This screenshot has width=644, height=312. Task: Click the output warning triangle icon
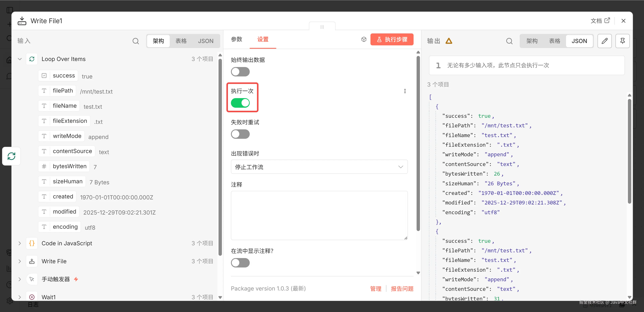(449, 41)
